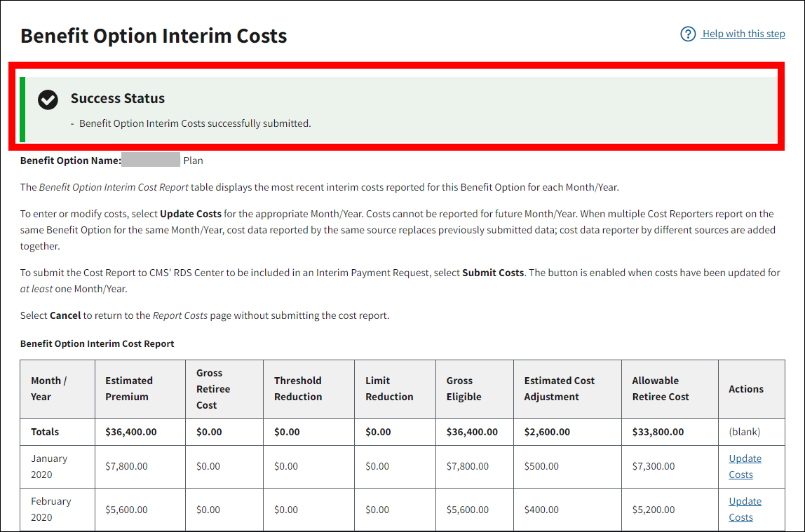Click the 'Success Status' heading

[x=118, y=98]
